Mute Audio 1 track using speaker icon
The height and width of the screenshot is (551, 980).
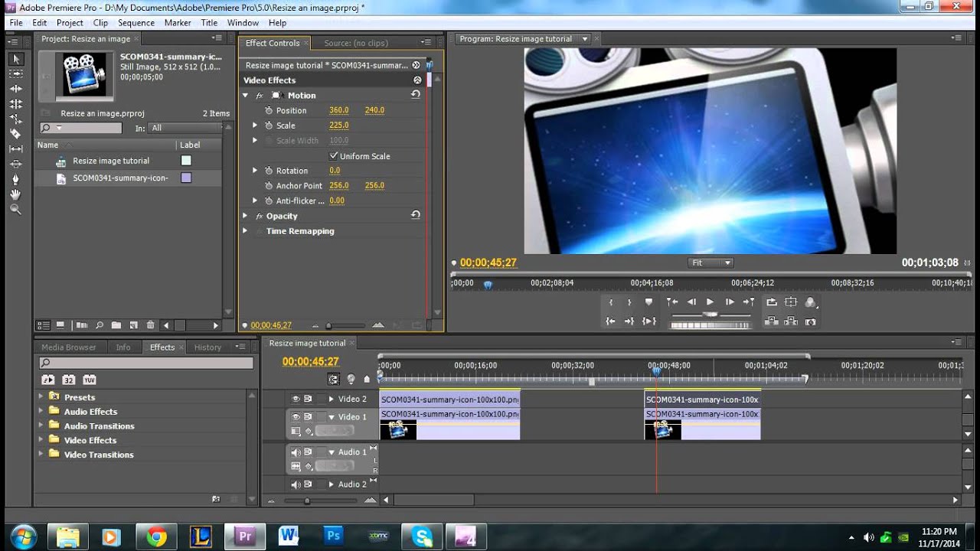point(296,452)
